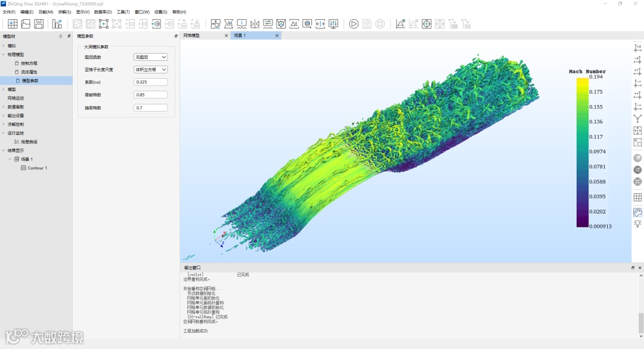The width and height of the screenshot is (644, 349).
Task: Switch to the 网格模型 tab
Action: [x=192, y=36]
